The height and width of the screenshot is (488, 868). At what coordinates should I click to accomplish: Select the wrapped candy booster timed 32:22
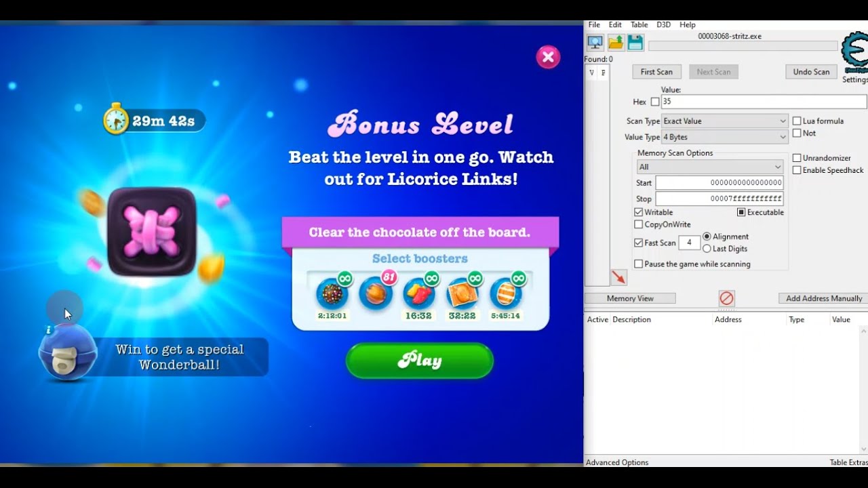pyautogui.click(x=462, y=293)
